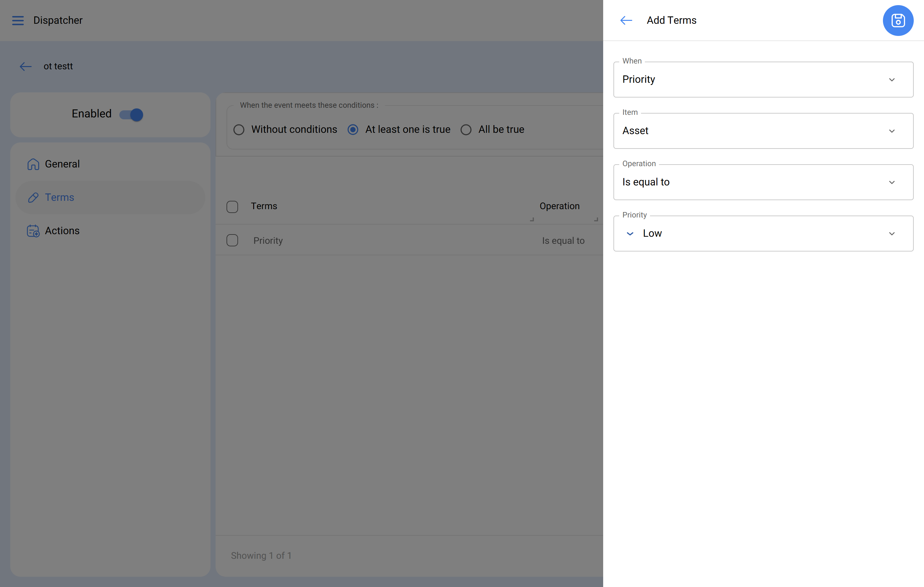Click the back arrow beside Add Terms
The height and width of the screenshot is (587, 924).
pos(626,20)
